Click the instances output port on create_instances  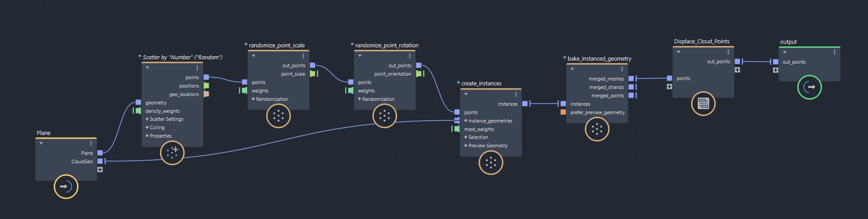pos(525,104)
